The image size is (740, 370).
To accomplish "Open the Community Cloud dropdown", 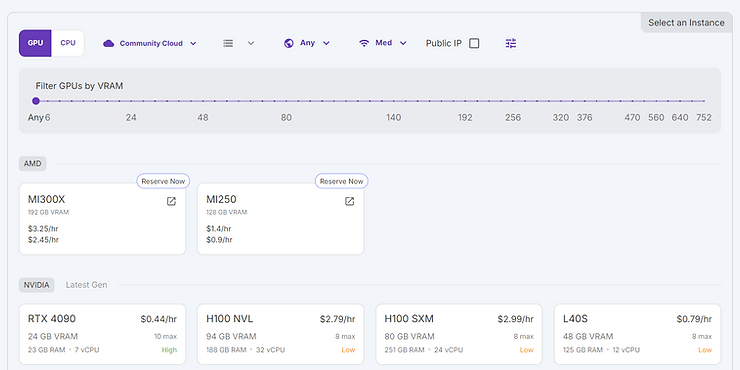I will pyautogui.click(x=150, y=43).
